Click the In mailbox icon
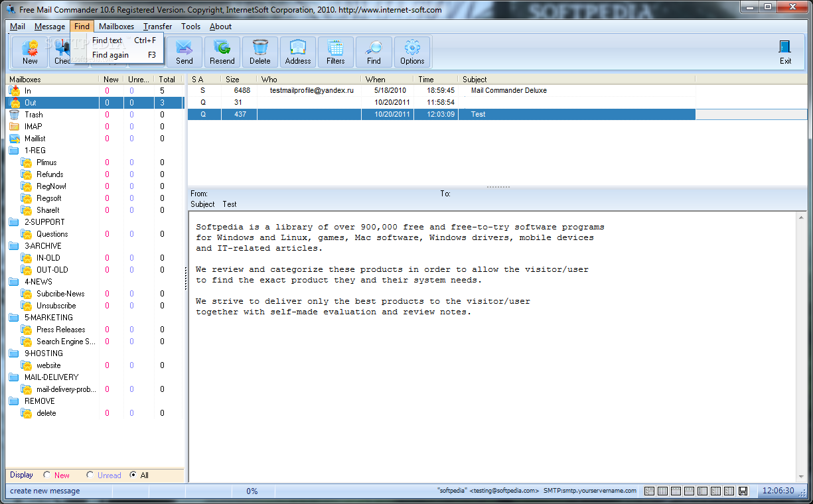This screenshot has height=504, width=813. (15, 91)
